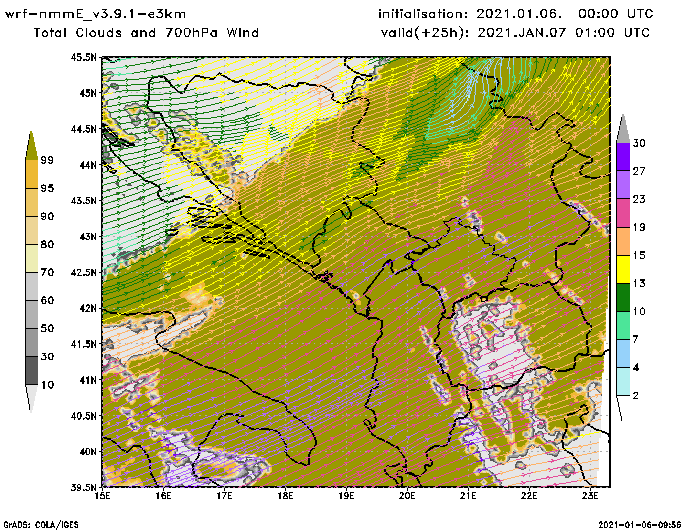Screen dimensions: 700x530
Task: Click the wind legend dark green swatch between 10 and 13
Action: click(623, 297)
